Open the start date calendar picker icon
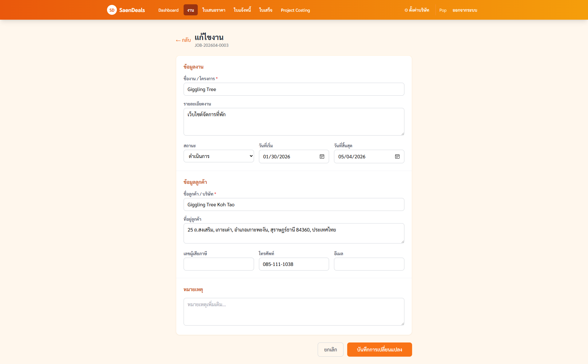This screenshot has height=364, width=588. 322,156
